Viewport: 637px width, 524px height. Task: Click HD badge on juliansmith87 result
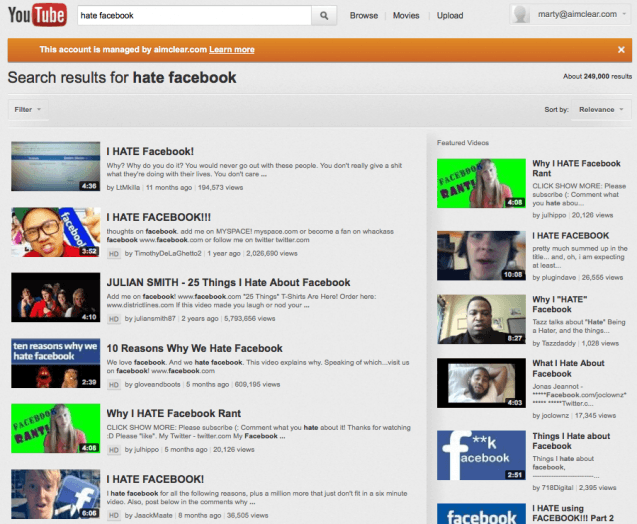(114, 319)
